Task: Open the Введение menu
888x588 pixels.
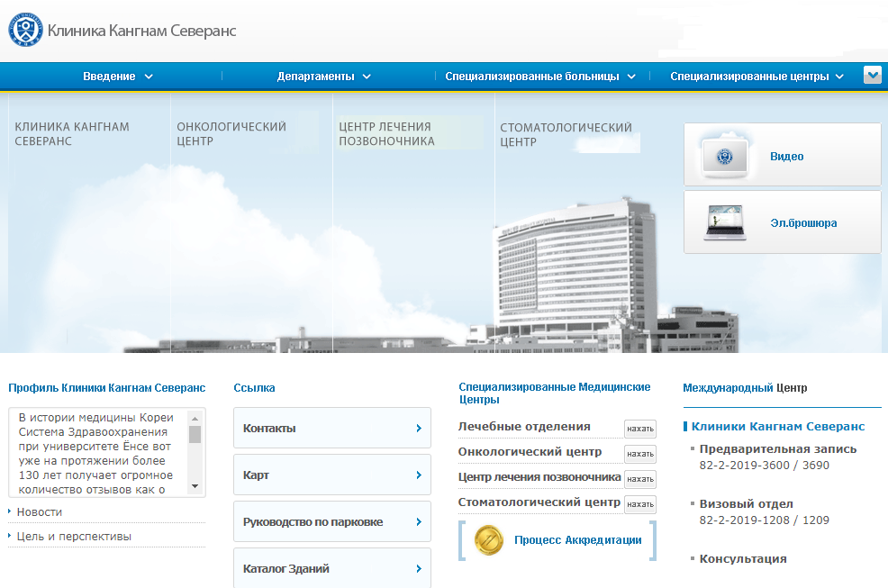Action: click(109, 77)
